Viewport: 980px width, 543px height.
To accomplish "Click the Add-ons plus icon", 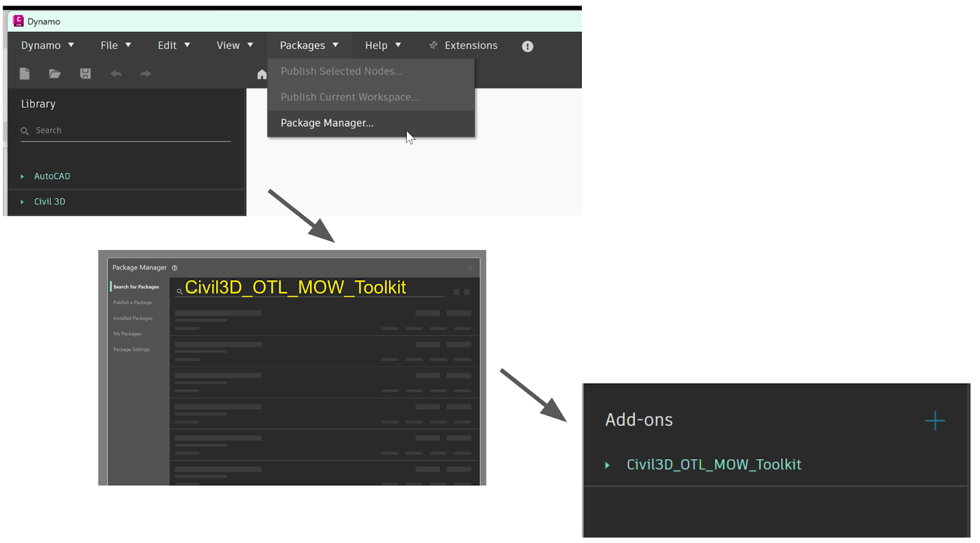I will (935, 421).
